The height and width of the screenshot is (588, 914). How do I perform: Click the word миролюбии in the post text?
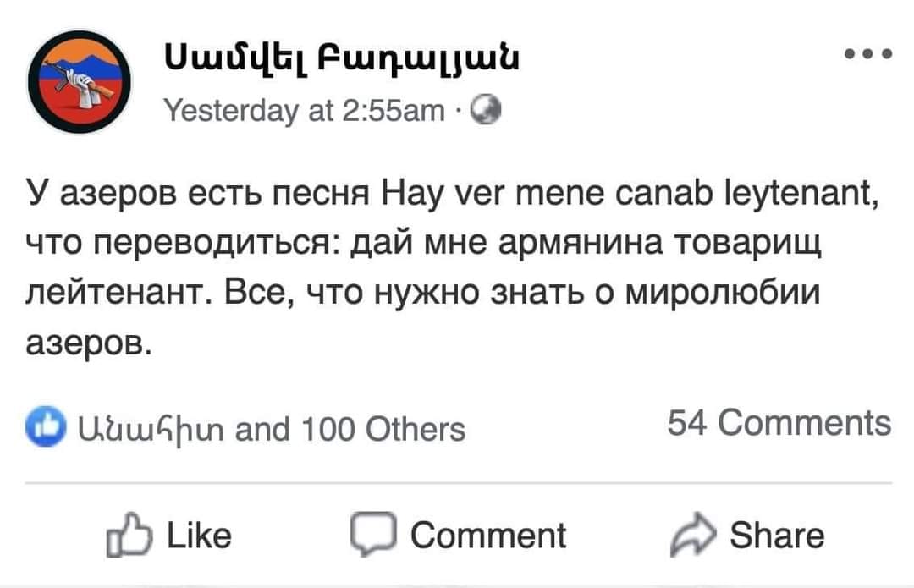[722, 293]
